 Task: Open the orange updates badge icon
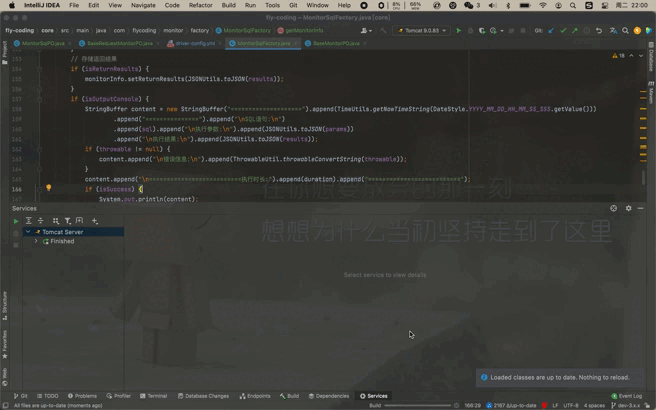pos(637,31)
